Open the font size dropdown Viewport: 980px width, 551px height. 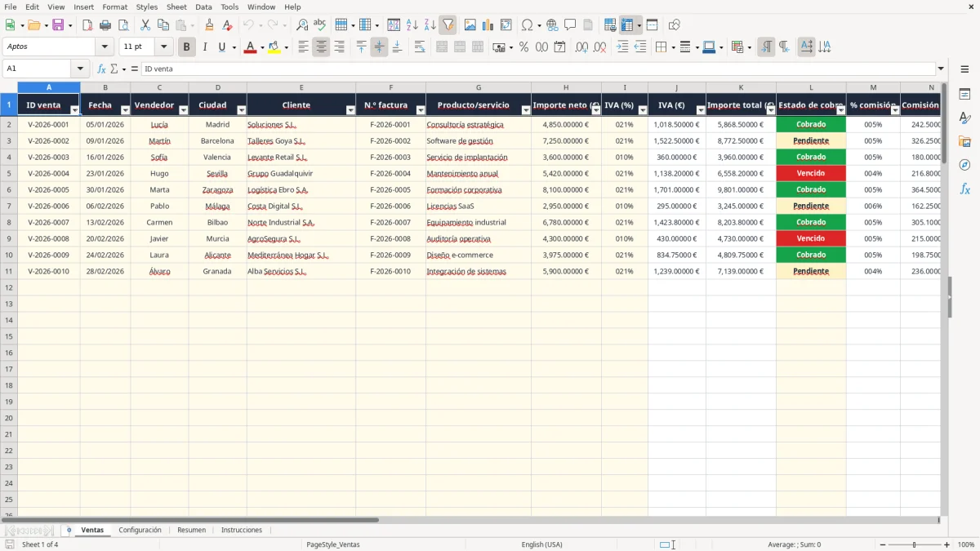click(x=164, y=47)
